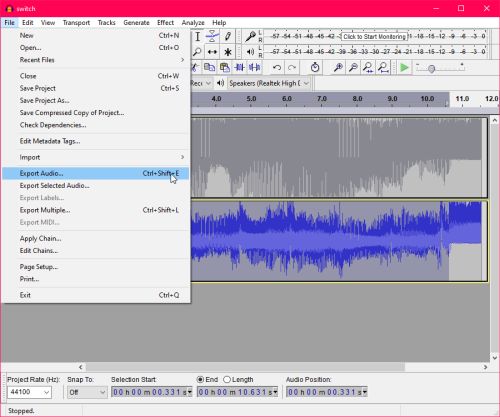Select the Envelope tool
This screenshot has height=417, width=500.
(212, 36)
